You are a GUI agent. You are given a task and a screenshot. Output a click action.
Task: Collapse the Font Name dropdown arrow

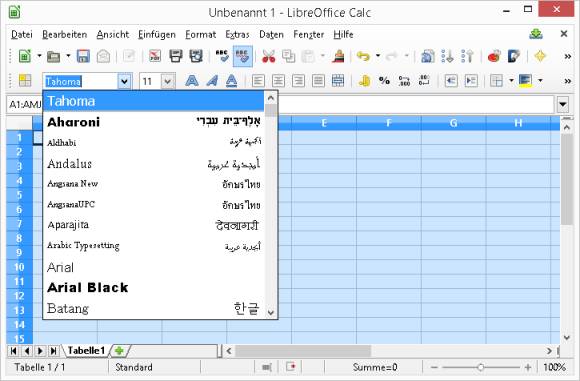pyautogui.click(x=125, y=81)
